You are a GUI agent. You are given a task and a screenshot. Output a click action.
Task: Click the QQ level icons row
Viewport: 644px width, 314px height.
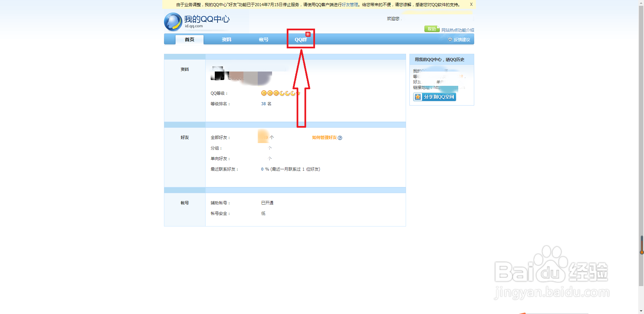(281, 93)
